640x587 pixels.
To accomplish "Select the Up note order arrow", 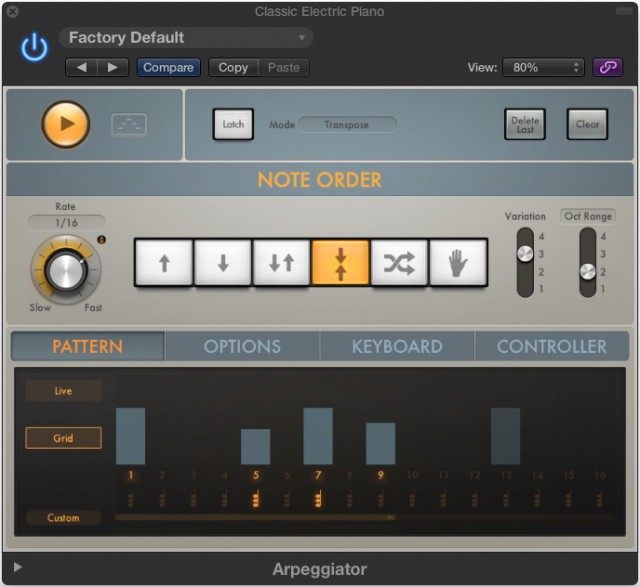I will 164,263.
